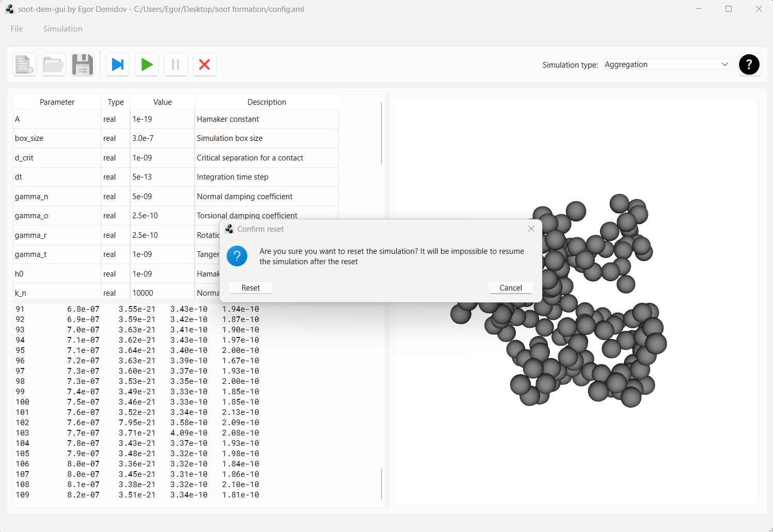The height and width of the screenshot is (532, 773).
Task: Select the box_size value 3.0e-7
Action: 162,138
